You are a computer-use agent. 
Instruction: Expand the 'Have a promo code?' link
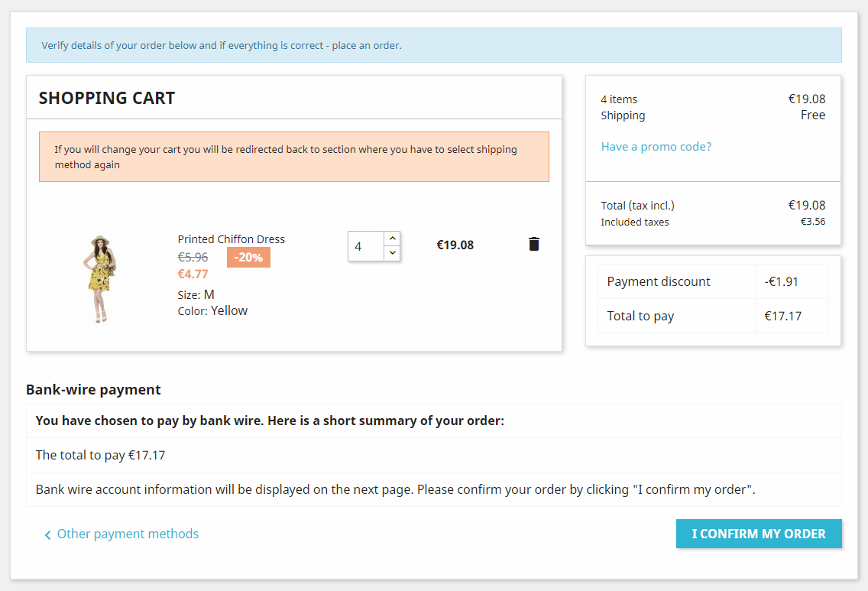[656, 147]
